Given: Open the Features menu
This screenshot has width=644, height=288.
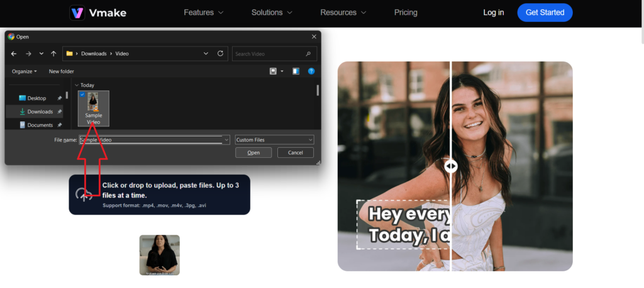Looking at the screenshot, I should [203, 13].
